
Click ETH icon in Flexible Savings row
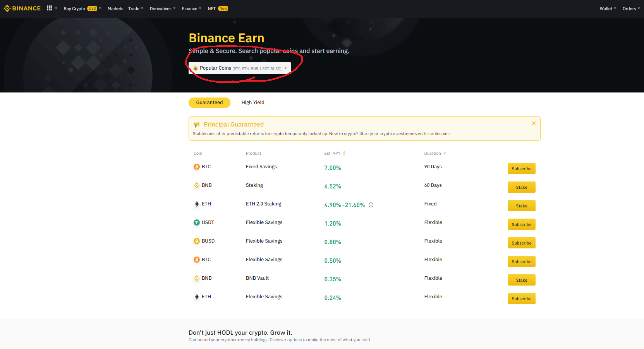[197, 297]
